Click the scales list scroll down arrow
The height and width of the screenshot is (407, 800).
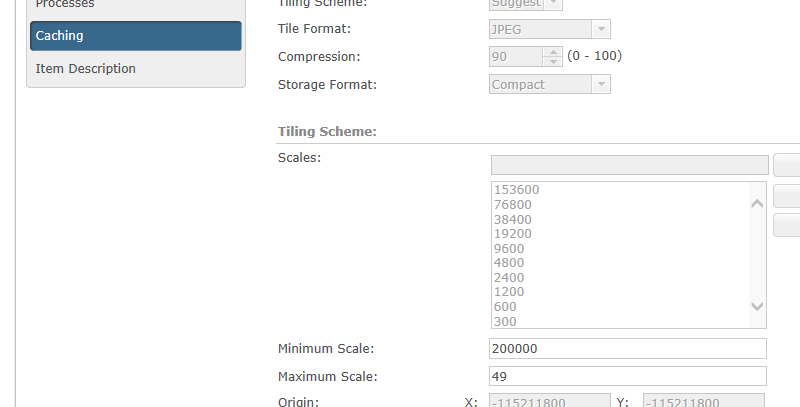click(757, 306)
